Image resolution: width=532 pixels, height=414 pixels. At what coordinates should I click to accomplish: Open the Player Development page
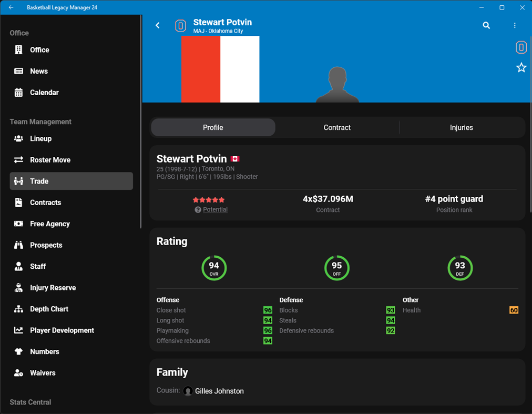pyautogui.click(x=71, y=330)
